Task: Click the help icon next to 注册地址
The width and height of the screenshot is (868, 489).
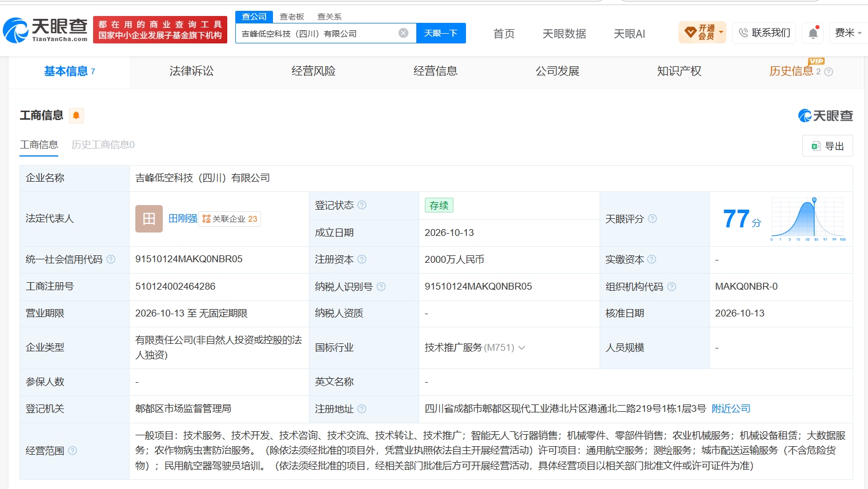Action: pos(361,409)
